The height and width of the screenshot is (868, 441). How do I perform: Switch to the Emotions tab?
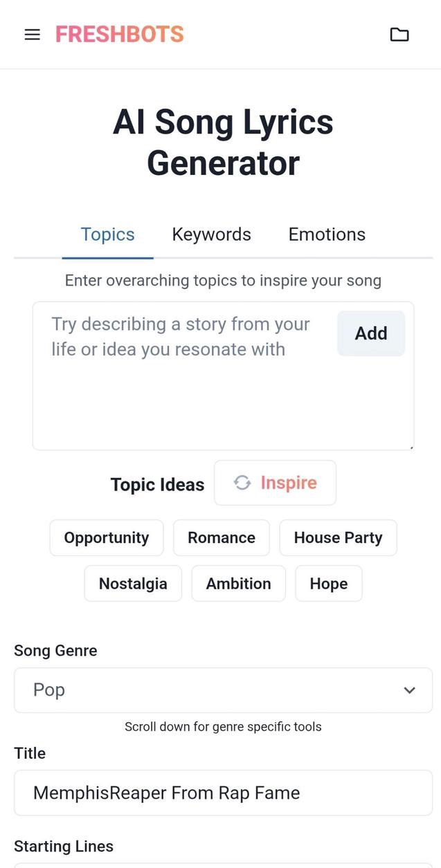coord(326,234)
